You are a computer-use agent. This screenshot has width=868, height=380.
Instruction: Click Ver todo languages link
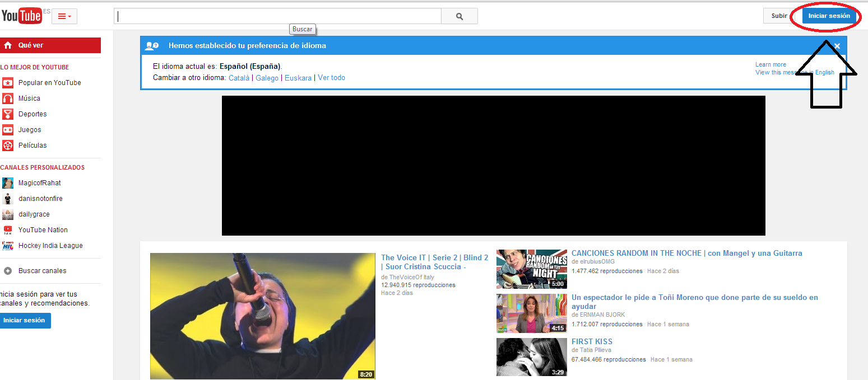click(x=331, y=78)
